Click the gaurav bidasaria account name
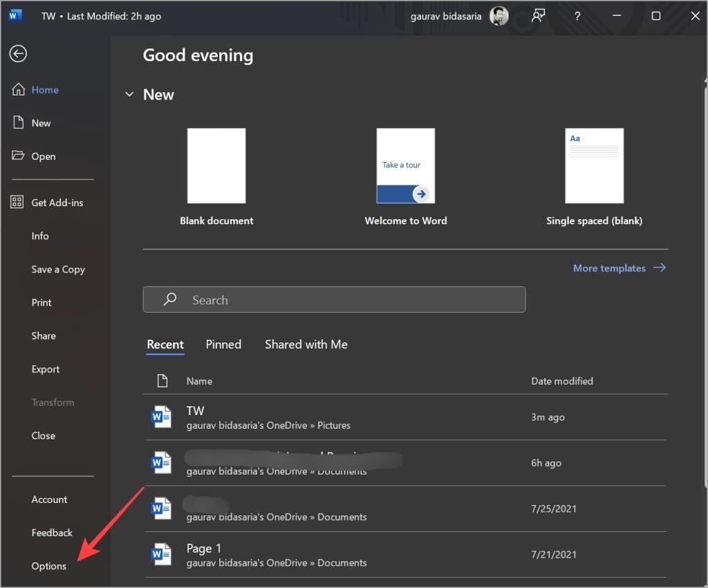 (446, 17)
